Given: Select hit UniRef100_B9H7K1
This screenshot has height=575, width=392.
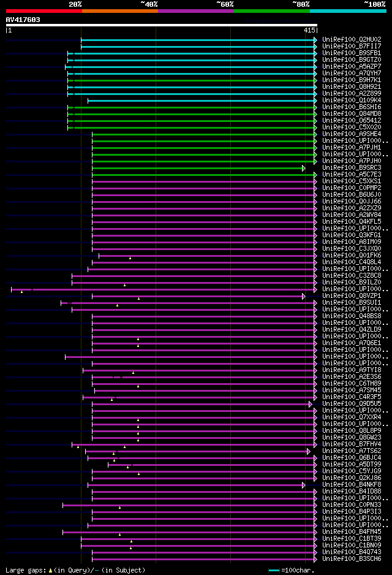Looking at the screenshot, I should (352, 80).
